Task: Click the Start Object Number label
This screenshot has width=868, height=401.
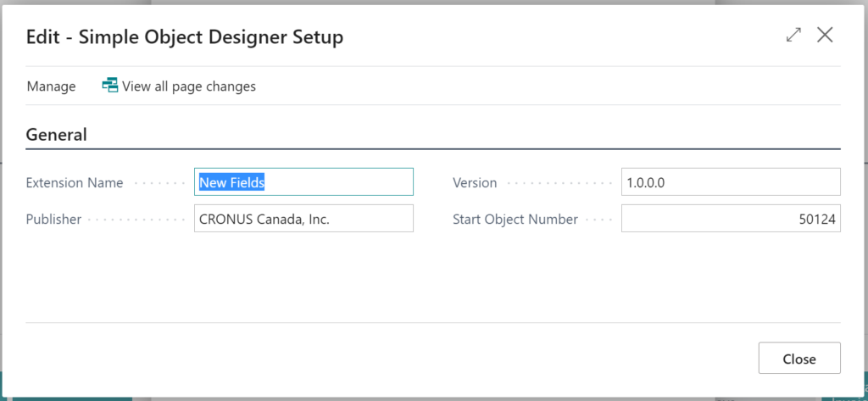Action: [515, 220]
